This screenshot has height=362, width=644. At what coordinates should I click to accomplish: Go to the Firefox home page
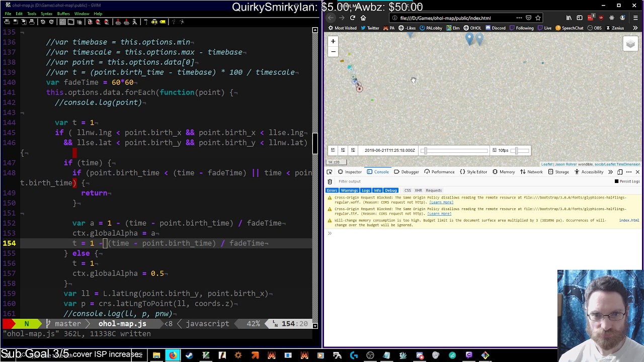coord(363,18)
